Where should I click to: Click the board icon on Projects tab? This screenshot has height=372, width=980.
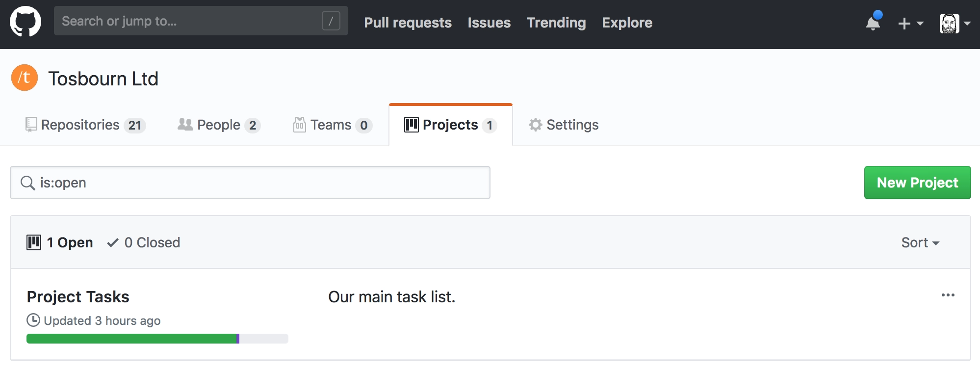pos(411,125)
